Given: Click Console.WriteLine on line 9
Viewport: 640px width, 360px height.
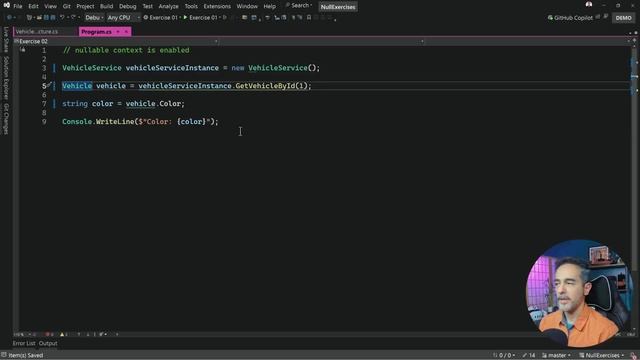Looking at the screenshot, I should coord(98,122).
